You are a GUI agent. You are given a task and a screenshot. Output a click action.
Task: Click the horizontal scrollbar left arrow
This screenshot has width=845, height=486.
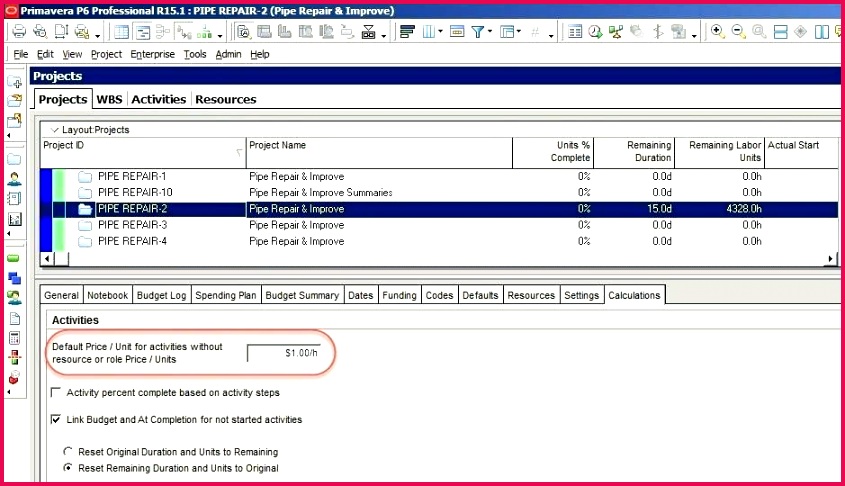click(x=47, y=259)
